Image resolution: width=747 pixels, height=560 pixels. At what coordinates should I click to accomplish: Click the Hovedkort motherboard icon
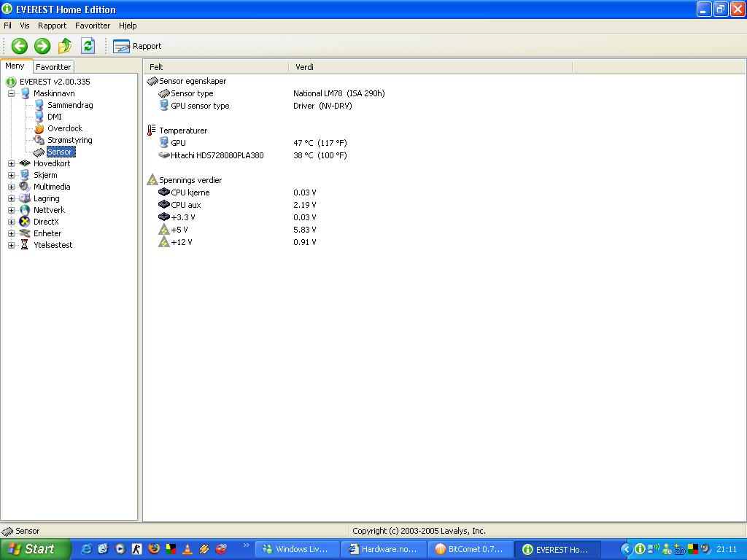25,163
